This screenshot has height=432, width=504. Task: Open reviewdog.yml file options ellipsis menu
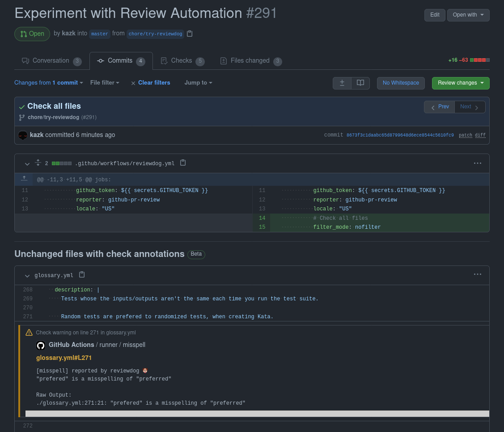click(x=477, y=163)
